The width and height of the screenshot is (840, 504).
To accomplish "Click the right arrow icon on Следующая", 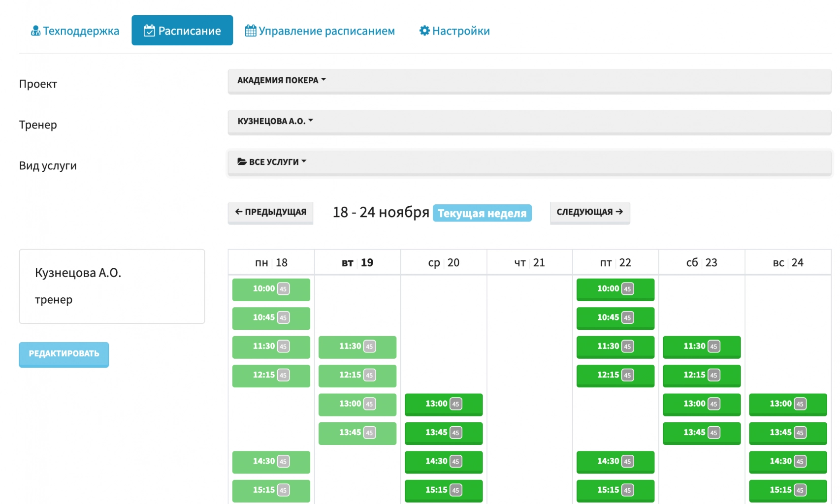I will tap(619, 212).
